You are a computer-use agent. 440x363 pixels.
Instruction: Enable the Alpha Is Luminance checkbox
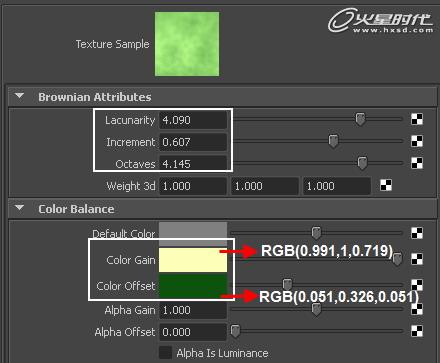(165, 353)
